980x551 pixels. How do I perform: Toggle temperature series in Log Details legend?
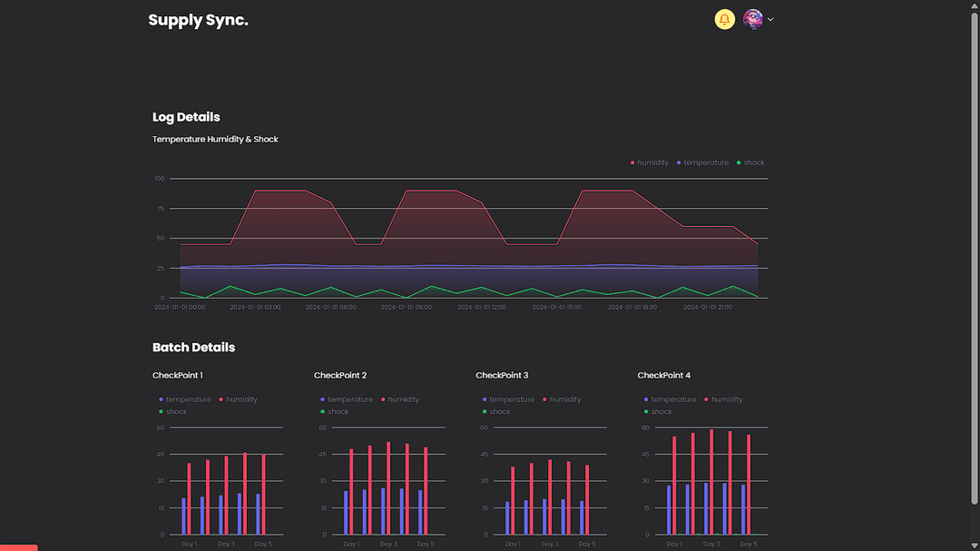click(702, 162)
